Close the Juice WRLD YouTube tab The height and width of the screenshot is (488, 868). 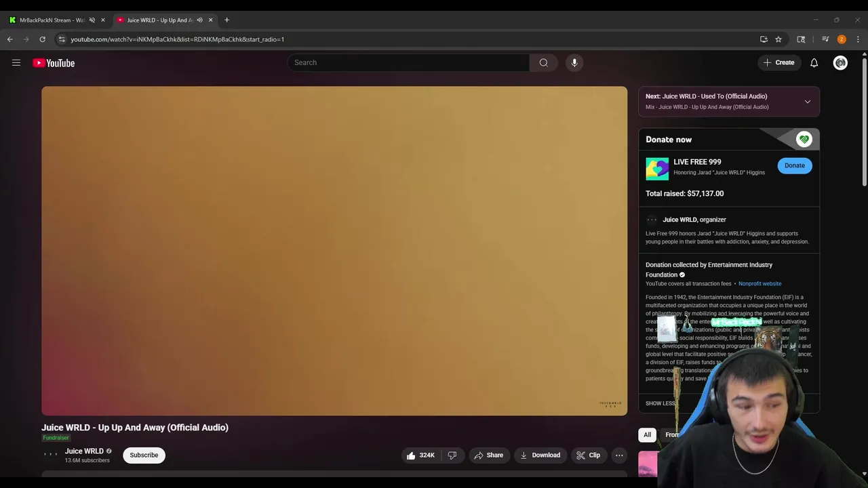[210, 20]
